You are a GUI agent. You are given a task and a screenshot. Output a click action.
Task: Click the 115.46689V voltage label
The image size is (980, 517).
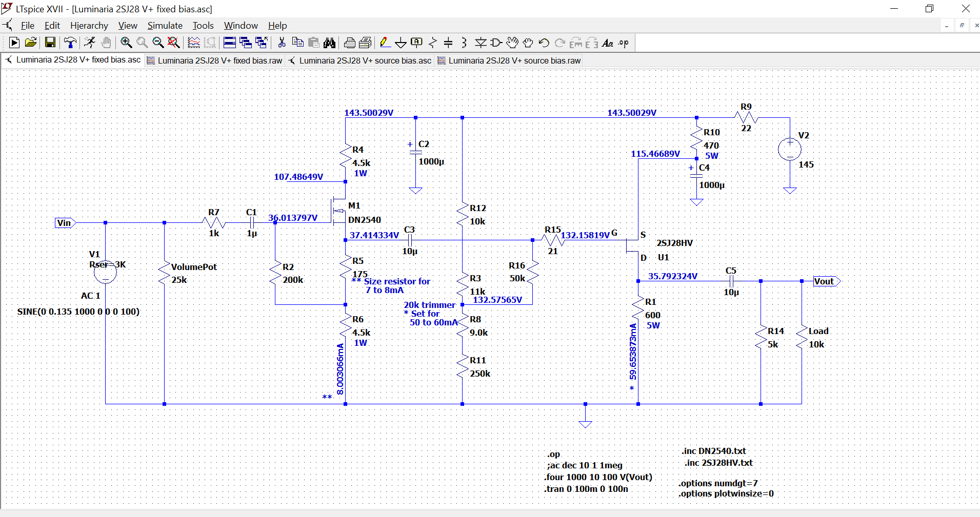click(x=655, y=154)
